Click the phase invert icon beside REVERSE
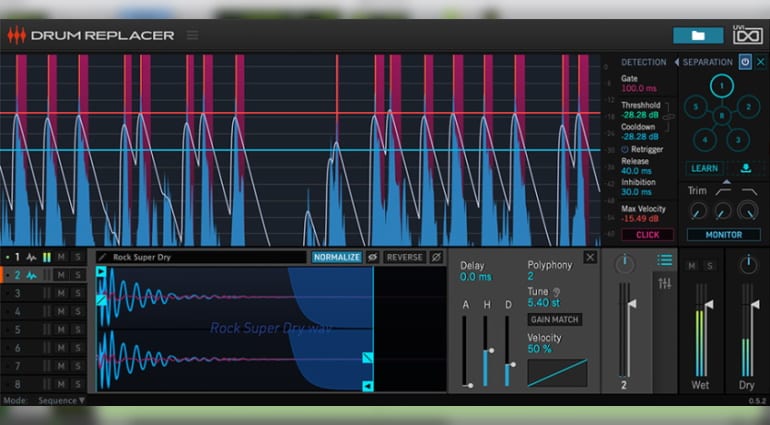This screenshot has width=770, height=425. pos(436,257)
